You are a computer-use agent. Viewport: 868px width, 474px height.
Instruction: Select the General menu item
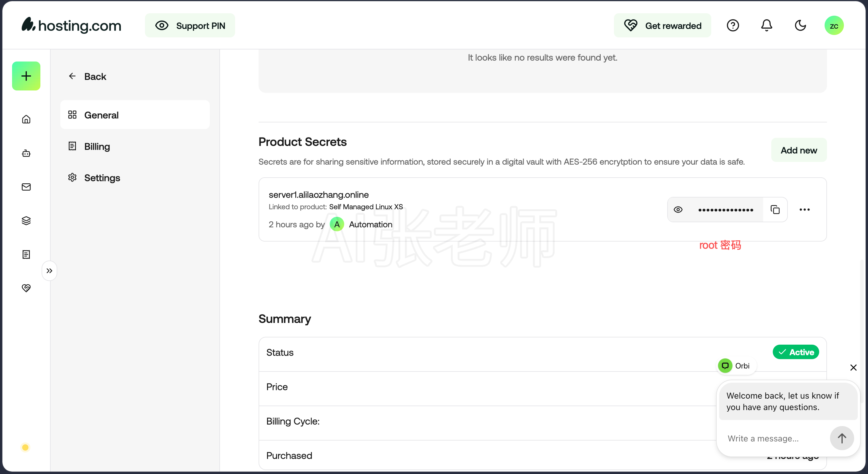click(x=135, y=115)
